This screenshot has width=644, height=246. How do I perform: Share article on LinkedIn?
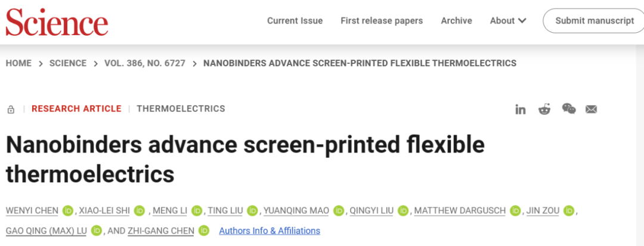point(521,110)
